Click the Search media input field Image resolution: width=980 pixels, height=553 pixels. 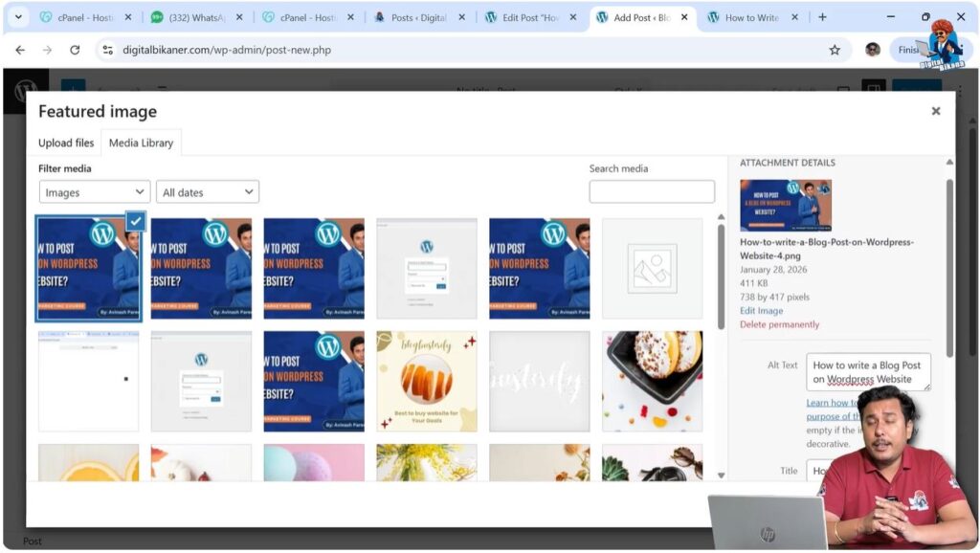652,191
